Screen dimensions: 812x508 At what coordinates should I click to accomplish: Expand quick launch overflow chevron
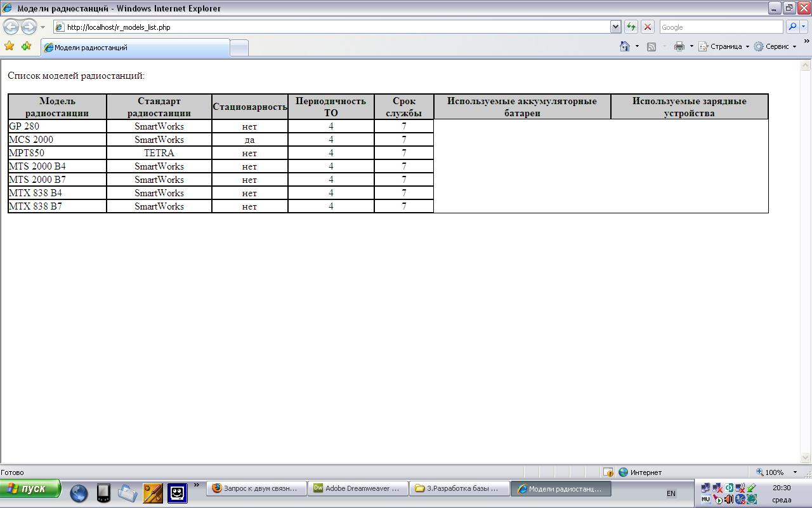click(x=196, y=486)
